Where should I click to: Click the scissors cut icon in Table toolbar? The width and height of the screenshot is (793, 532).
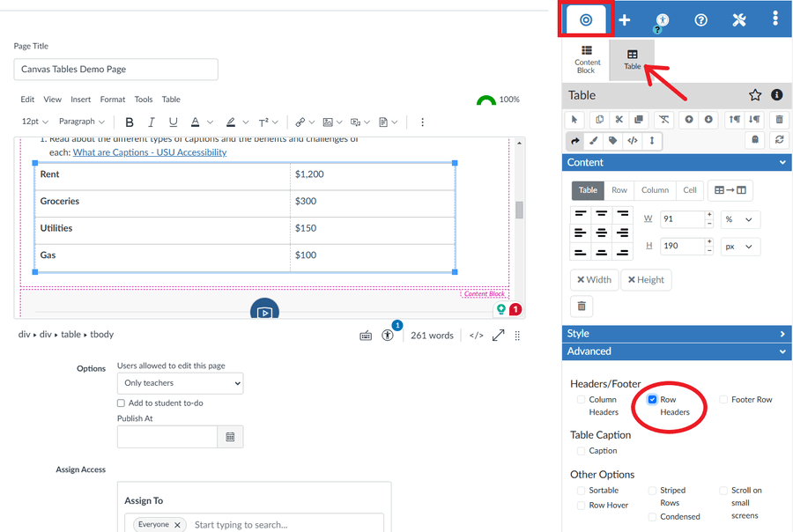[619, 119]
